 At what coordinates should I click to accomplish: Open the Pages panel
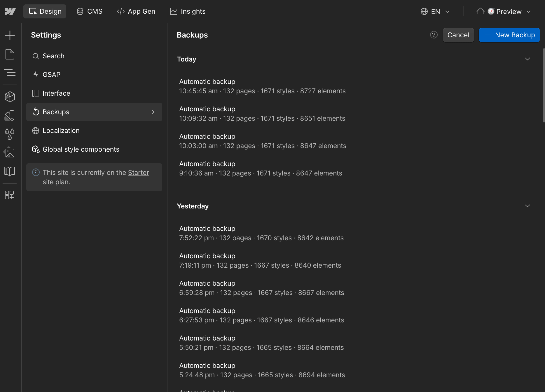[x=10, y=54]
